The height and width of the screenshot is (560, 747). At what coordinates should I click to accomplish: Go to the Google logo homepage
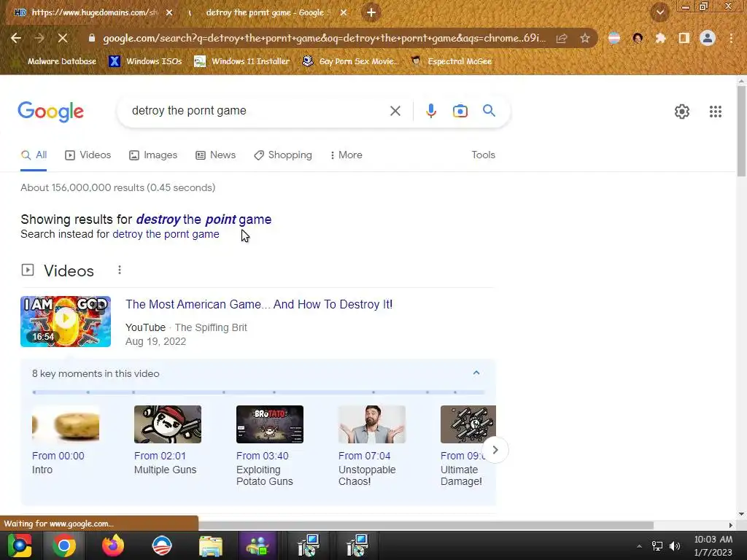(x=50, y=112)
